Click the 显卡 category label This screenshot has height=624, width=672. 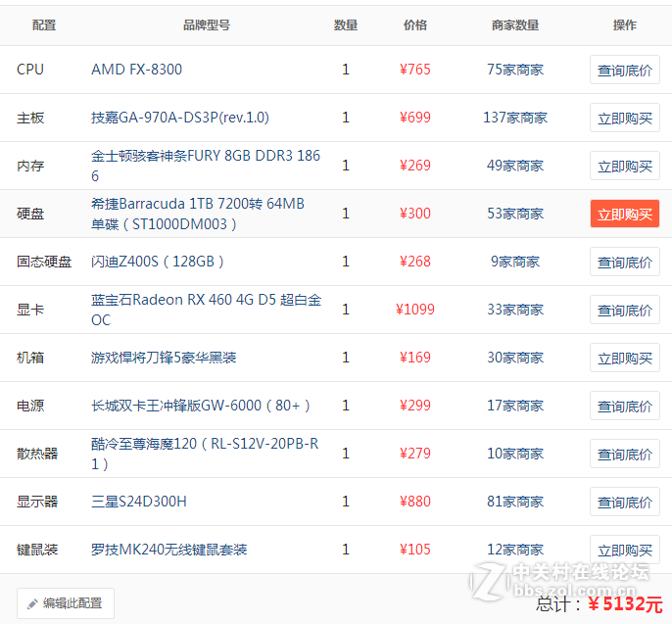pos(30,310)
